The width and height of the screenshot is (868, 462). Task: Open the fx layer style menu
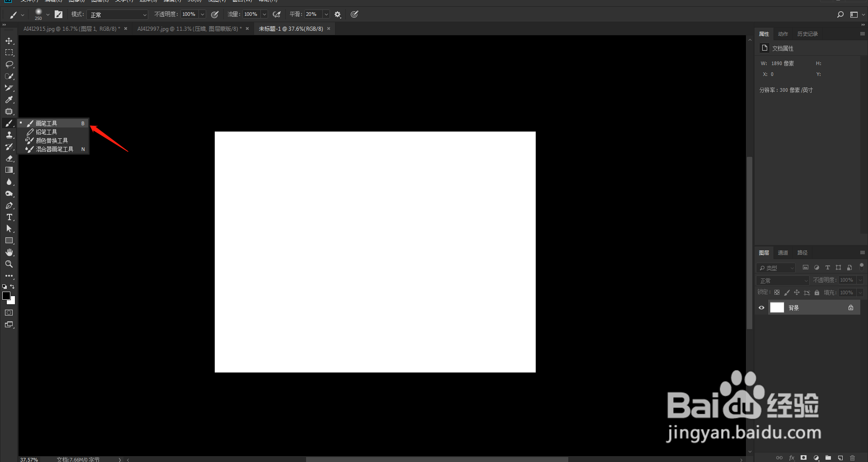click(x=792, y=457)
